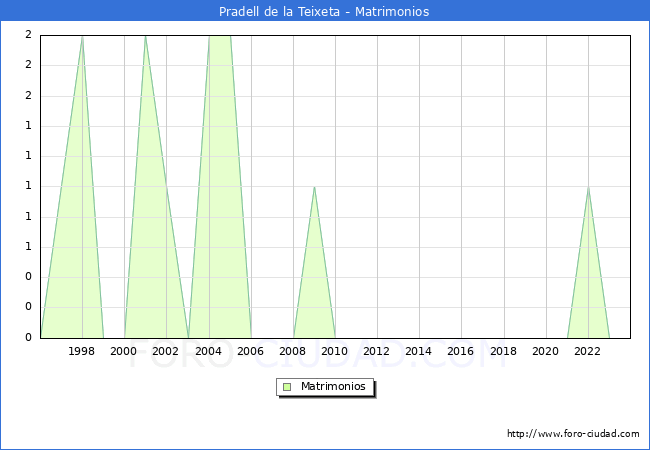Click the 2004-2005 plateau area in the chart
This screenshot has height=450, width=650.
coord(220,186)
